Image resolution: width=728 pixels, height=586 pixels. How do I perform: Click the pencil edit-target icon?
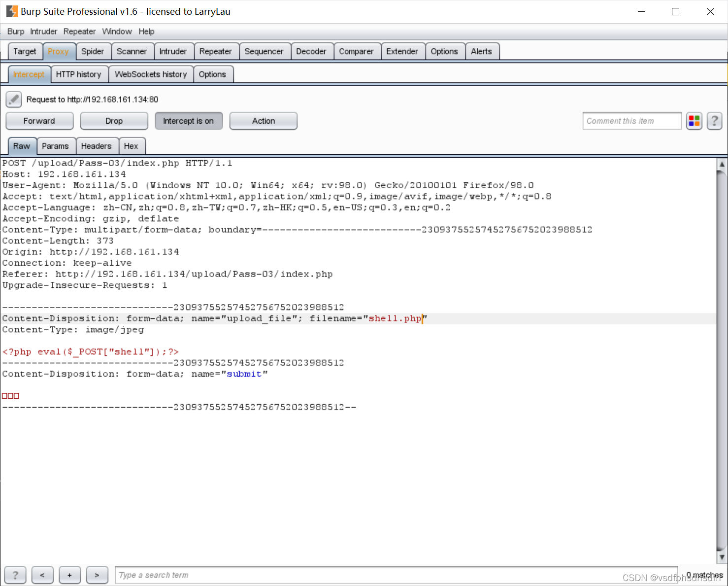pos(14,100)
